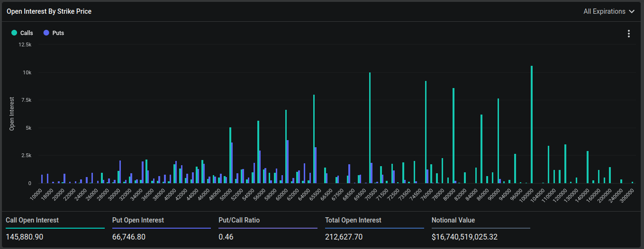Image resolution: width=644 pixels, height=249 pixels.
Task: Select the Put Open Interest stat
Action: click(x=138, y=220)
